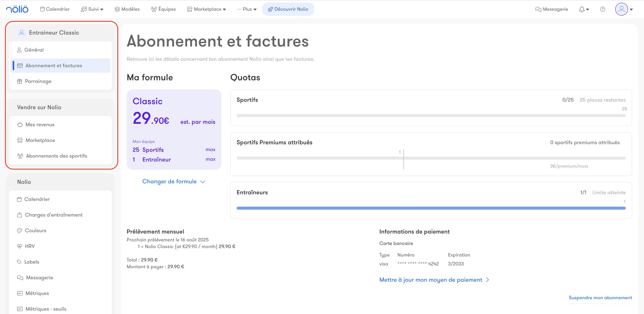Image resolution: width=644 pixels, height=314 pixels.
Task: Click Mettre à jour mon moyen de paiement
Action: coord(434,280)
